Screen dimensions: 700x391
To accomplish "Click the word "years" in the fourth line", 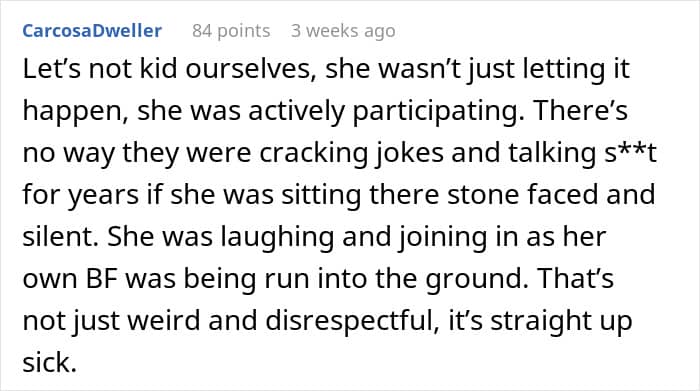I will 104,196.
